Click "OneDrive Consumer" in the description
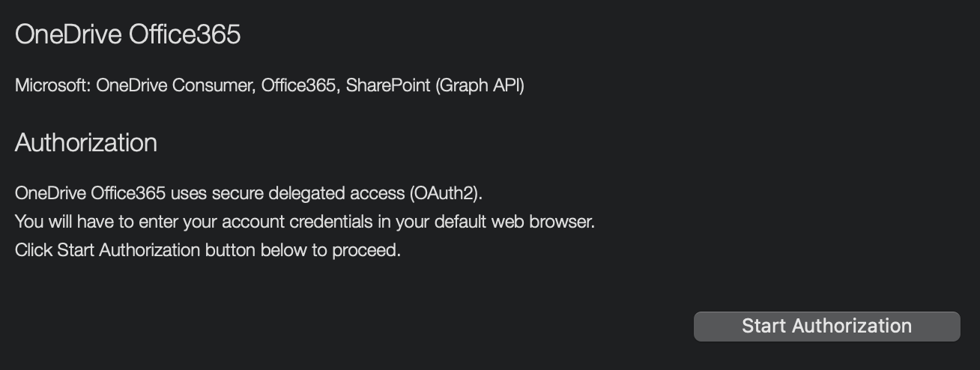980x370 pixels. (x=176, y=85)
